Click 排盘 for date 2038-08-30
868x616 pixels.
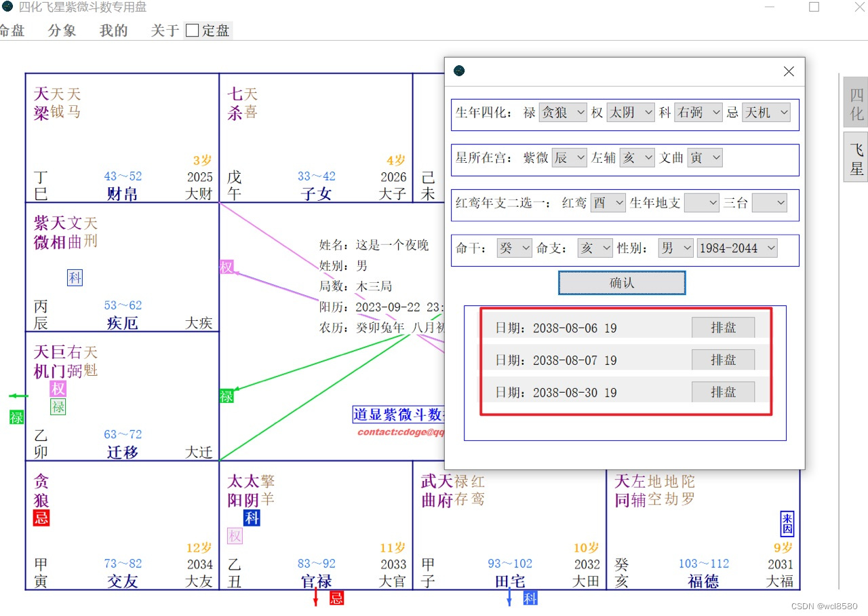723,392
